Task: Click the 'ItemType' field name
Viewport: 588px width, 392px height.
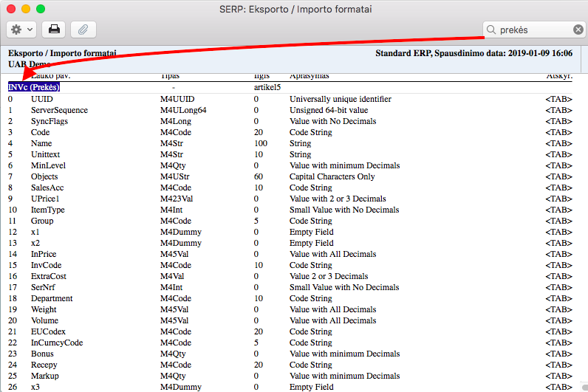Action: pos(47,210)
